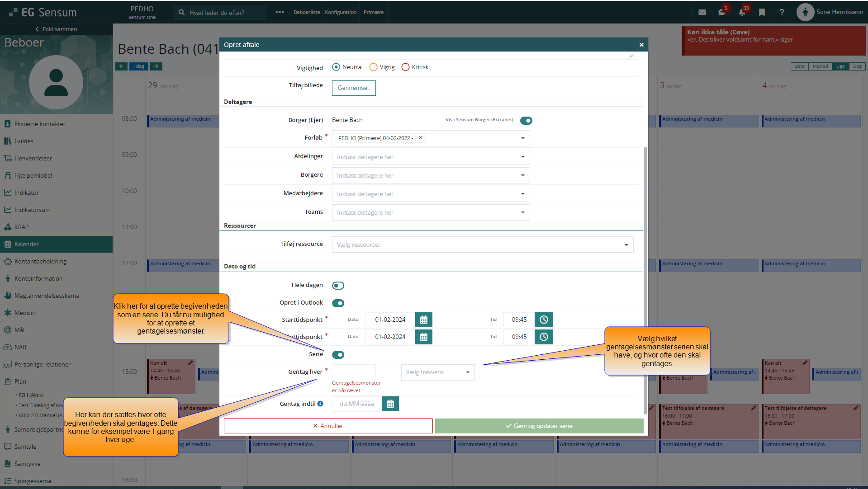Open the notifications bell
Screen dimensions: 868x489
coord(742,13)
